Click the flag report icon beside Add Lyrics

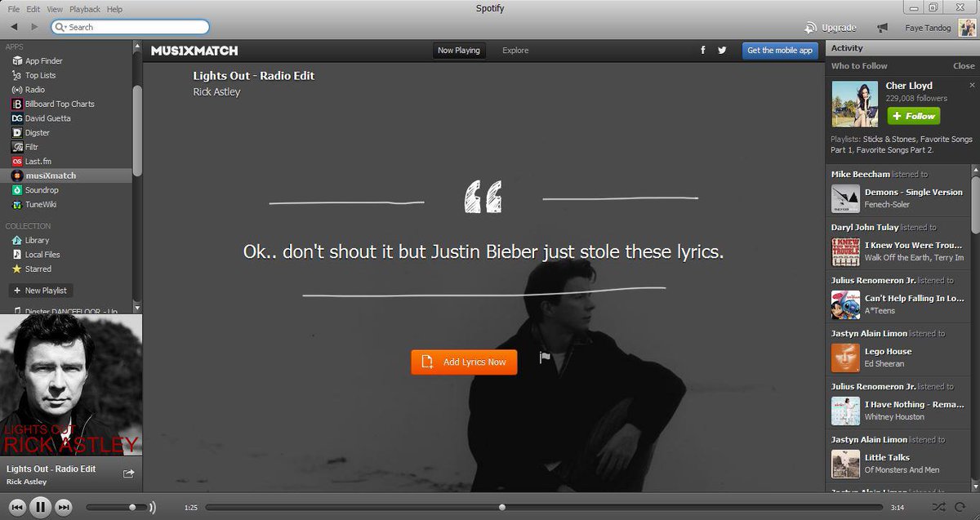click(x=545, y=358)
